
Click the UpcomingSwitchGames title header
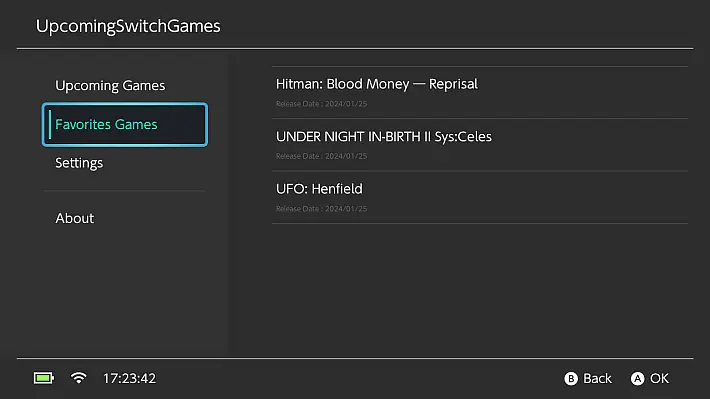[128, 26]
